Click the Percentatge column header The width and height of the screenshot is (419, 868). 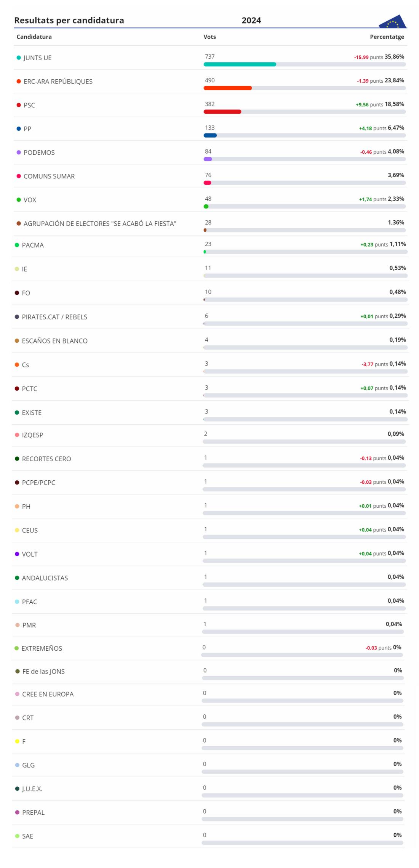(x=387, y=37)
